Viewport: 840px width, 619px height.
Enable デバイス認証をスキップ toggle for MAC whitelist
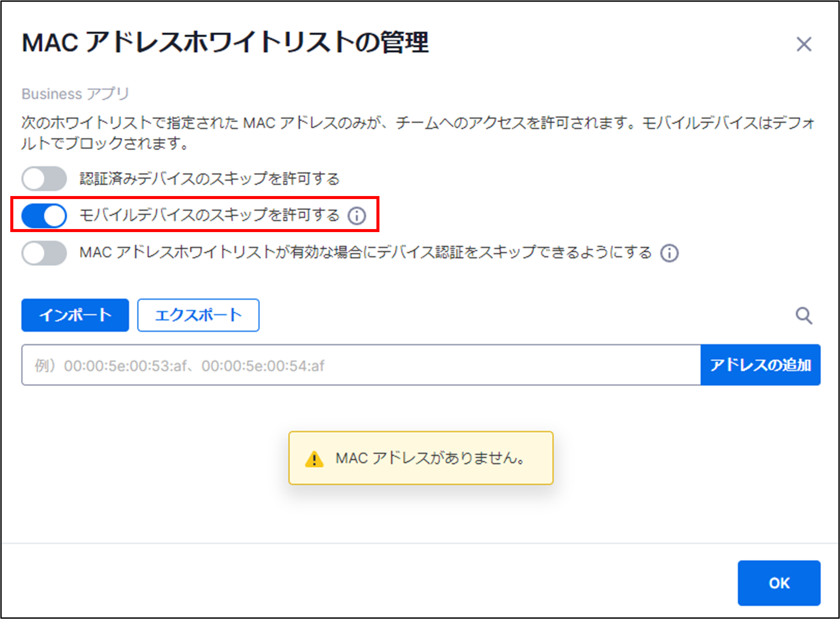click(44, 253)
